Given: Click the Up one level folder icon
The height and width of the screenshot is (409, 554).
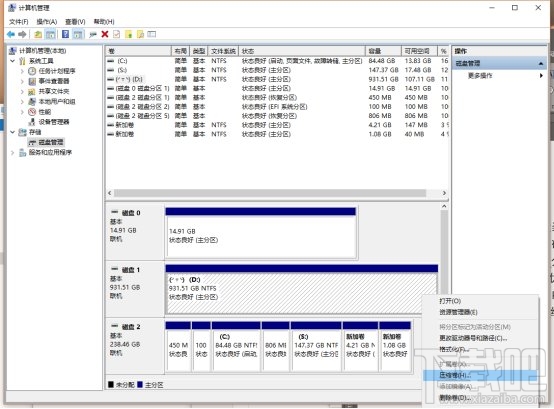Looking at the screenshot, I should click(x=38, y=34).
